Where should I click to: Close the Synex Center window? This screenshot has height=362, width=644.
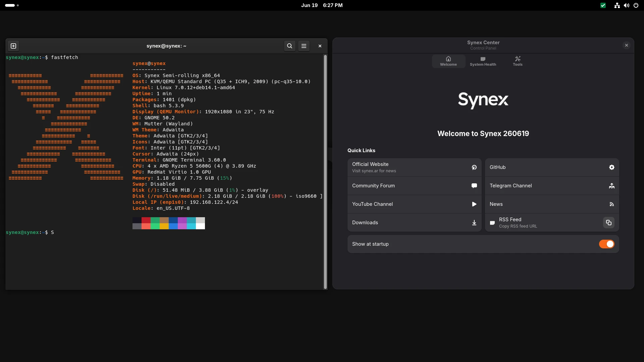pyautogui.click(x=626, y=45)
